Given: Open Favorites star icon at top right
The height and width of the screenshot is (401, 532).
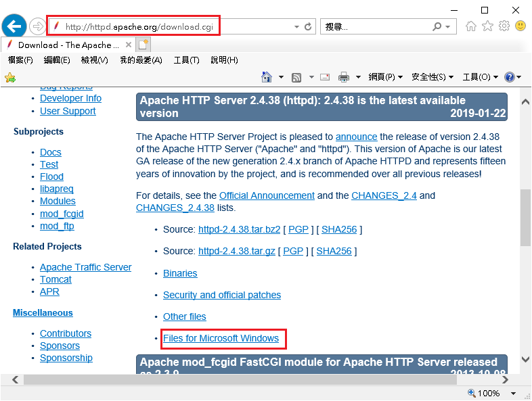Looking at the screenshot, I should [x=487, y=26].
